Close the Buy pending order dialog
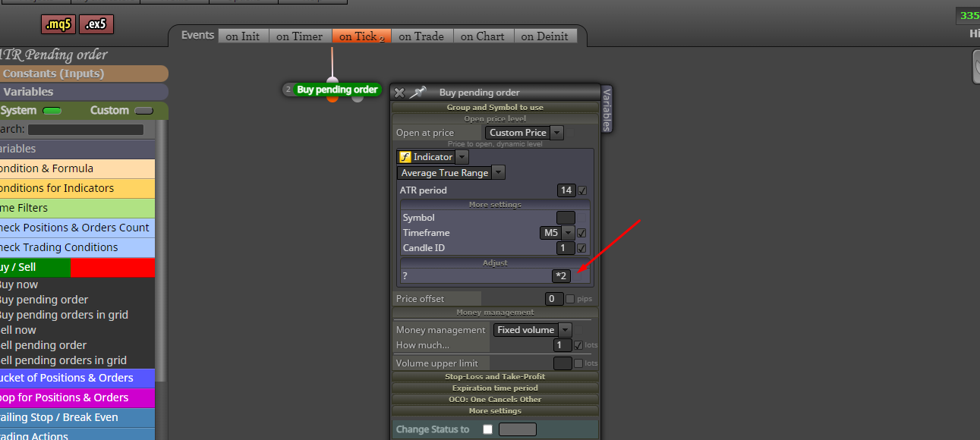 399,93
